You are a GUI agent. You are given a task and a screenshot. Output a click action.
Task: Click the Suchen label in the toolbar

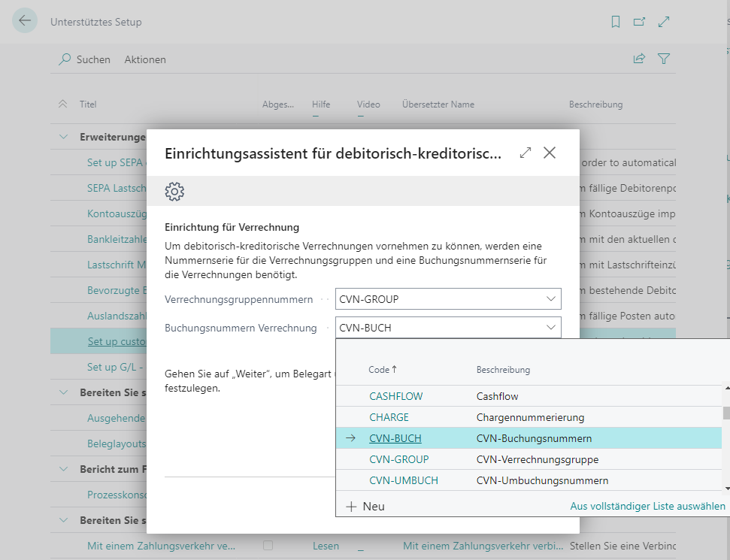pyautogui.click(x=93, y=59)
